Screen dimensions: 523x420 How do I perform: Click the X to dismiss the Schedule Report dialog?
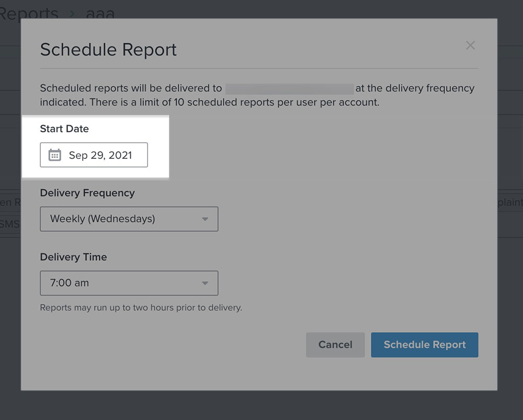click(470, 45)
